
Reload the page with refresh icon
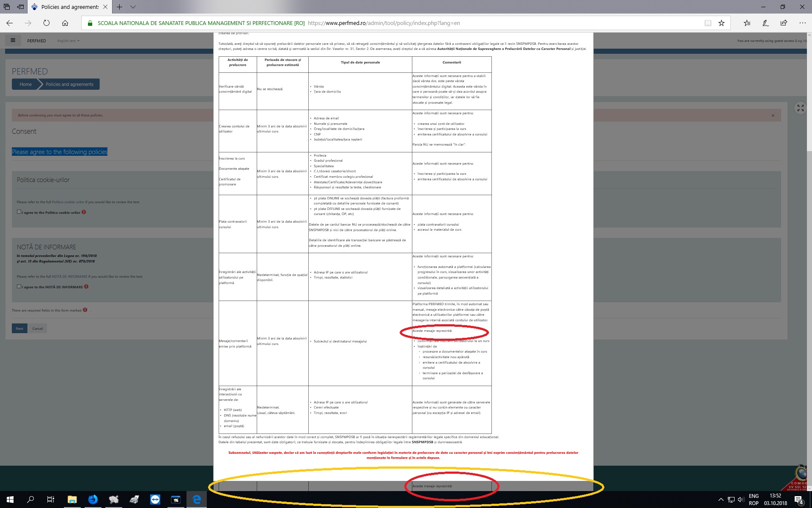pyautogui.click(x=47, y=23)
